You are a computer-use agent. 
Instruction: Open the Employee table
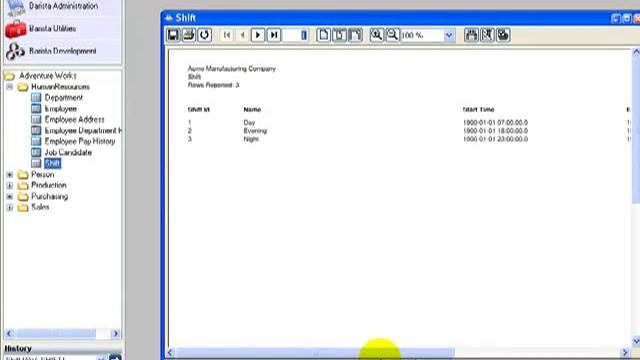point(61,109)
